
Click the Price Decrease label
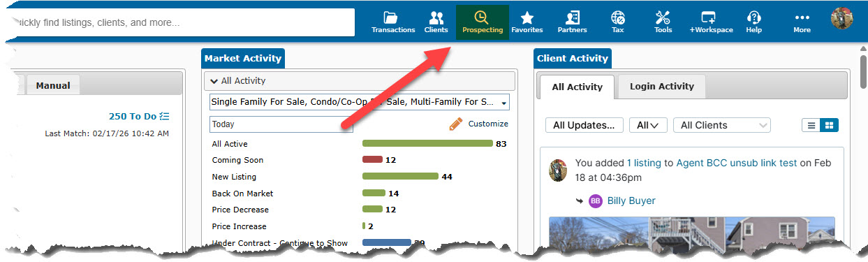click(240, 210)
